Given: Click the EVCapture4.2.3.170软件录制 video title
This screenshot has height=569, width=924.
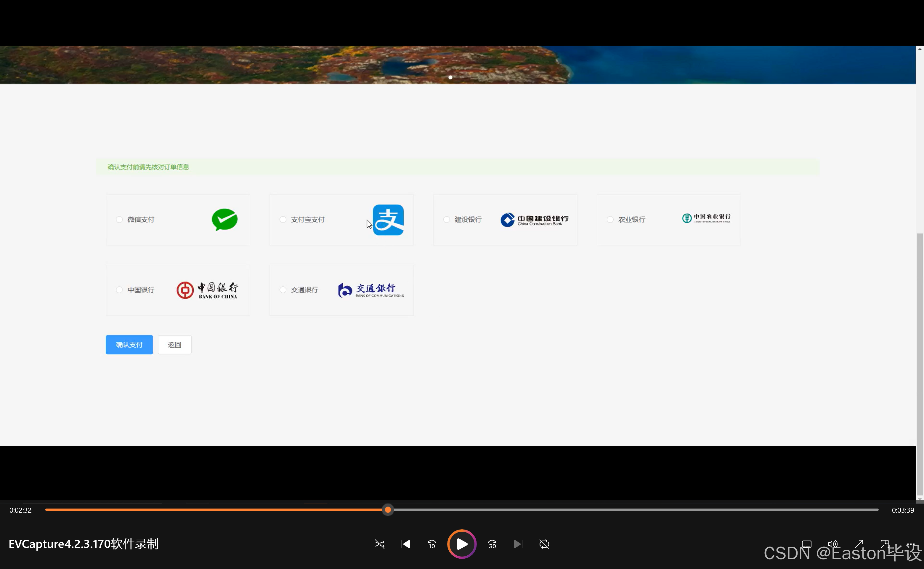Looking at the screenshot, I should click(x=84, y=544).
